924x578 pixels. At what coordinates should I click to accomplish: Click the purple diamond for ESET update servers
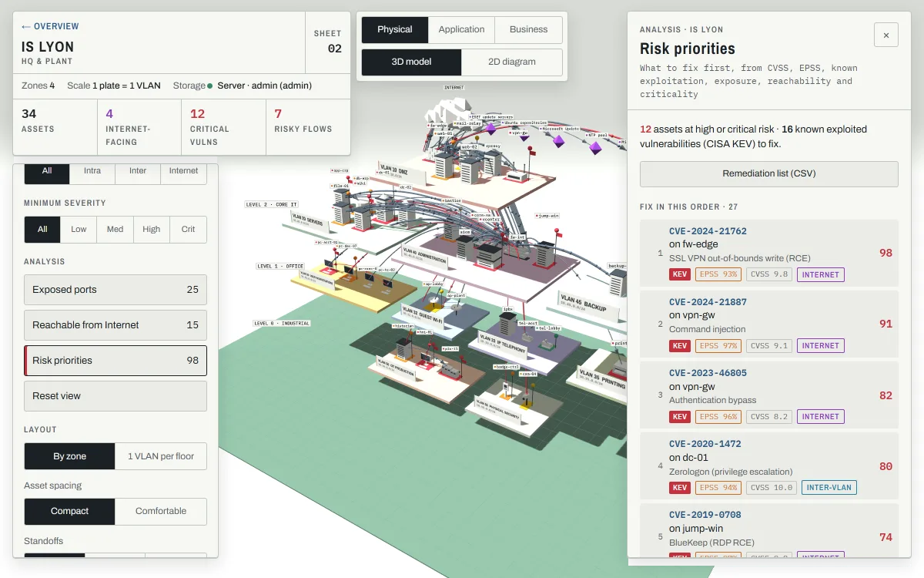490,129
